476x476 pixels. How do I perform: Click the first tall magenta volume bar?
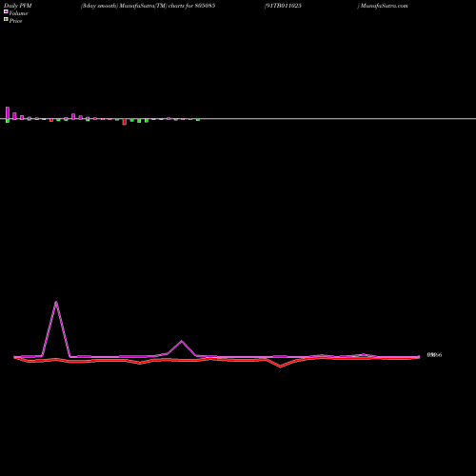click(8, 113)
